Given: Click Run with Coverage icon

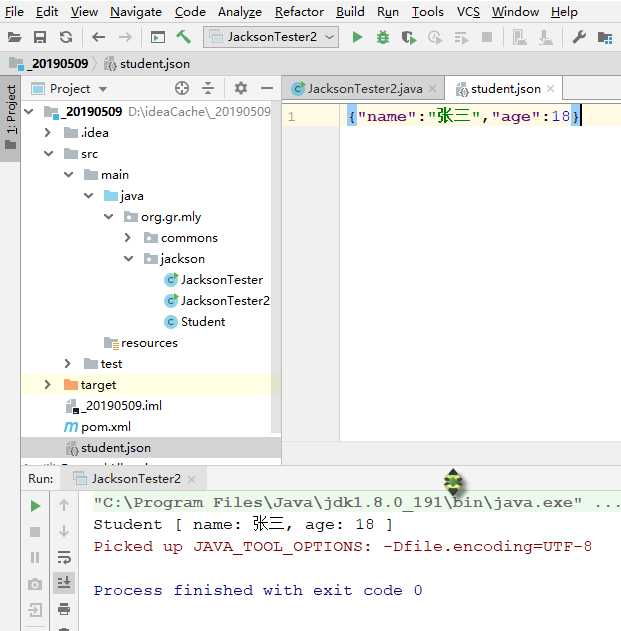Looking at the screenshot, I should [x=408, y=37].
